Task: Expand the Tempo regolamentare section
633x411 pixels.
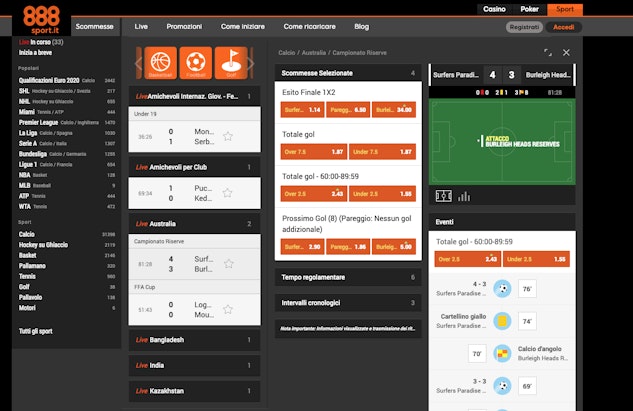Action: click(x=348, y=277)
